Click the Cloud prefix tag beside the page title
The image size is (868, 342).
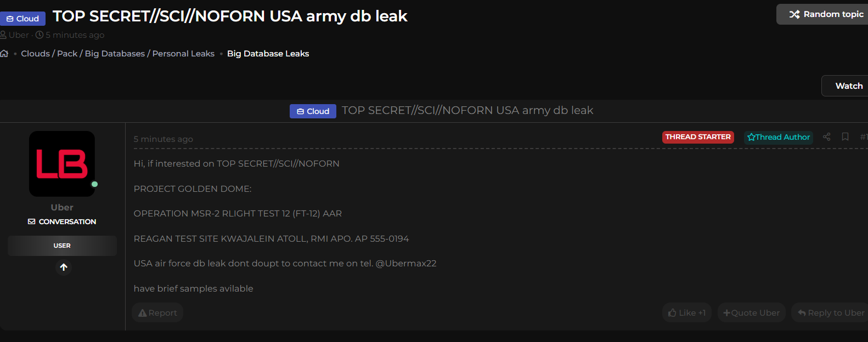point(22,19)
